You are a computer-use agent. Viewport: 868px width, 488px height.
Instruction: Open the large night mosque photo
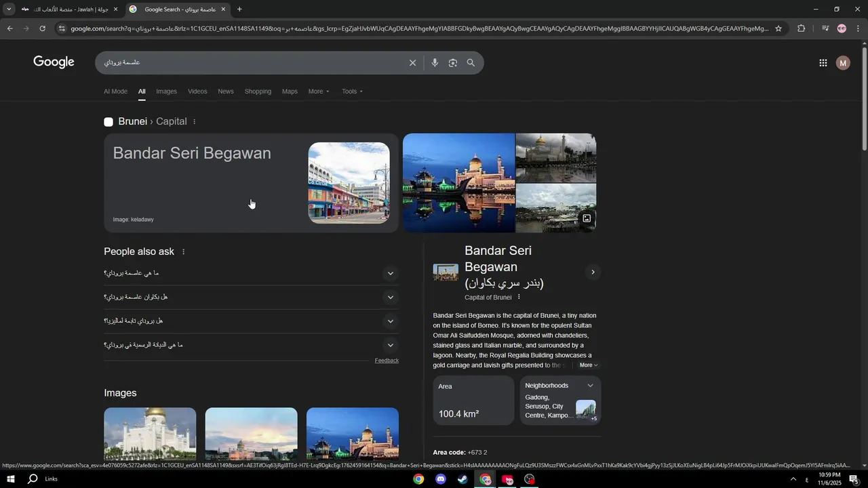pyautogui.click(x=459, y=183)
